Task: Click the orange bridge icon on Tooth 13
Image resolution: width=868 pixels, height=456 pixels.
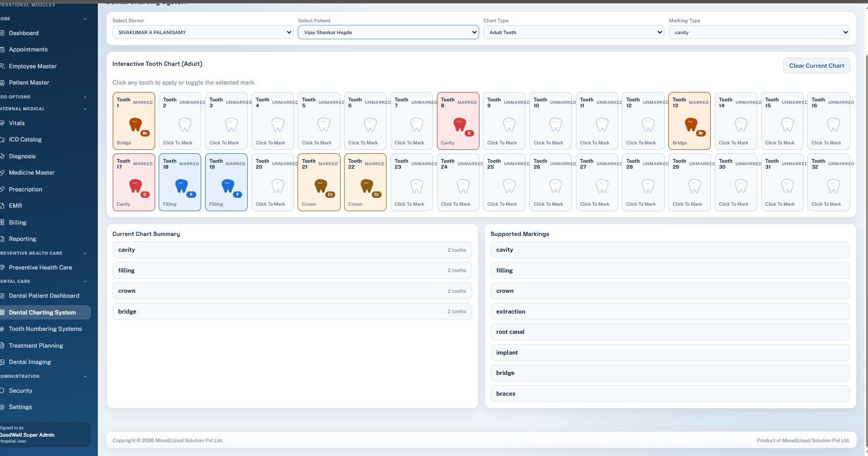Action: click(691, 125)
